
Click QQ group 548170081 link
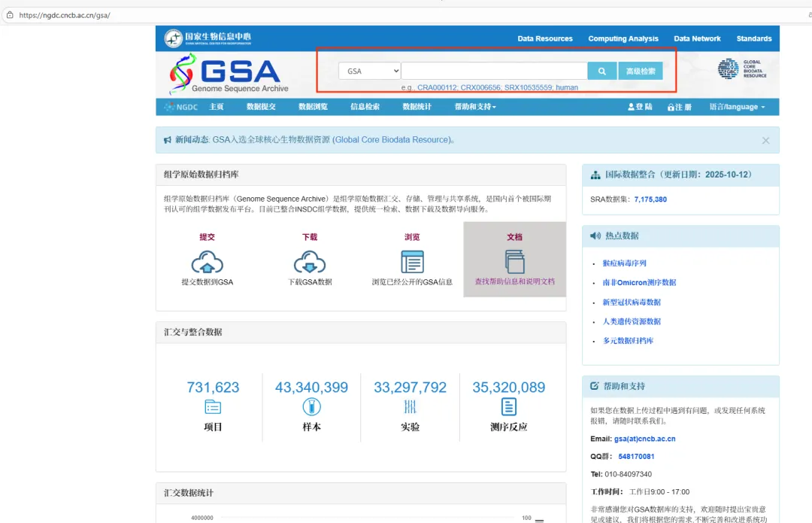pyautogui.click(x=636, y=456)
